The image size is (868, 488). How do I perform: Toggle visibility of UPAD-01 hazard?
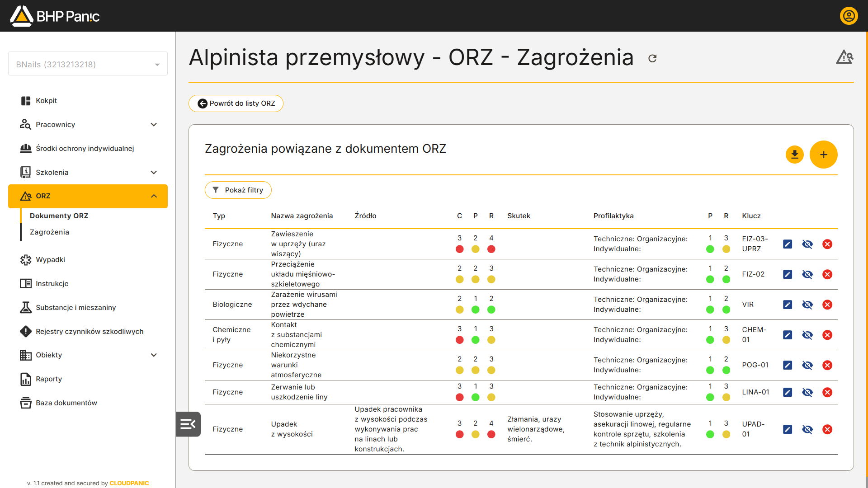click(807, 429)
